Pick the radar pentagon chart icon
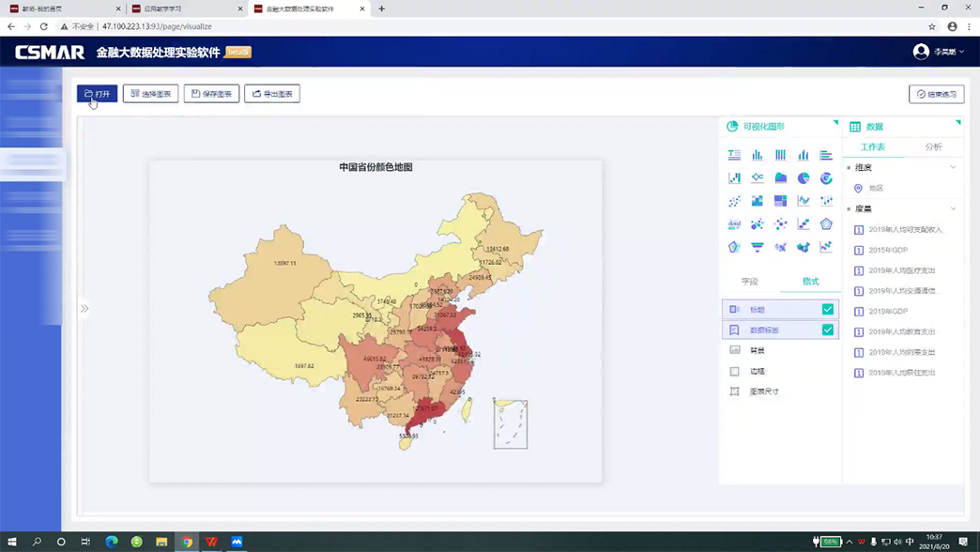Viewport: 980px width, 552px height. 826,224
